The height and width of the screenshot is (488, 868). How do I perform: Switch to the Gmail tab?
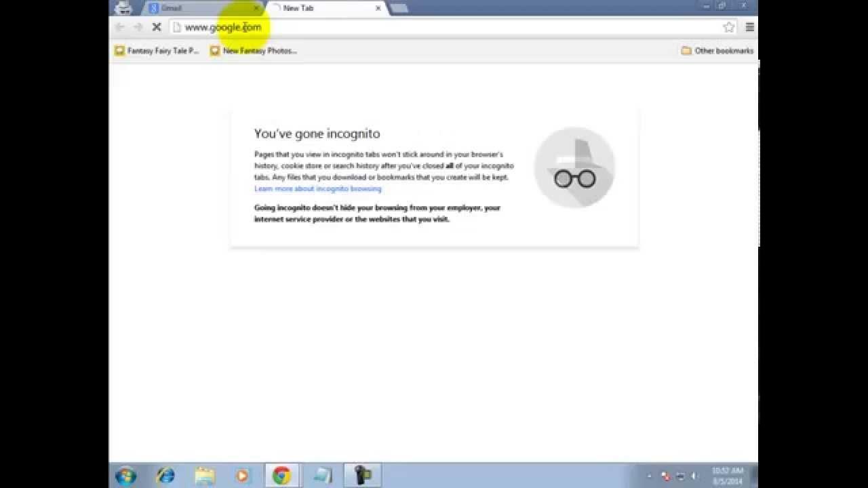(201, 8)
